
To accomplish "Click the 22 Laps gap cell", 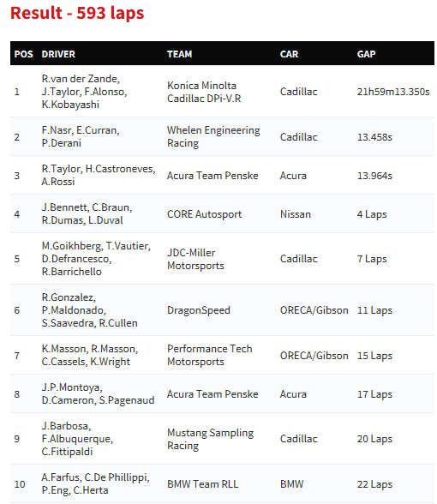I will coord(374,484).
